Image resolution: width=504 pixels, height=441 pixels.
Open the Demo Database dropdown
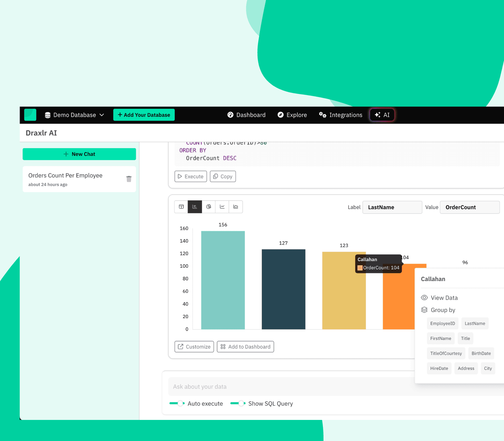(x=74, y=115)
